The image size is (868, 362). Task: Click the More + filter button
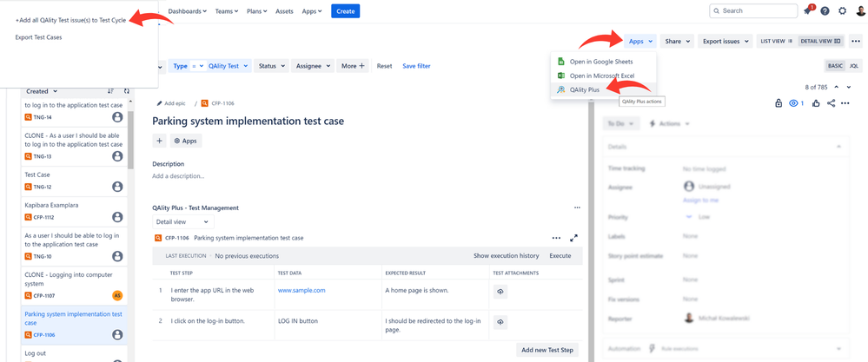pos(353,66)
